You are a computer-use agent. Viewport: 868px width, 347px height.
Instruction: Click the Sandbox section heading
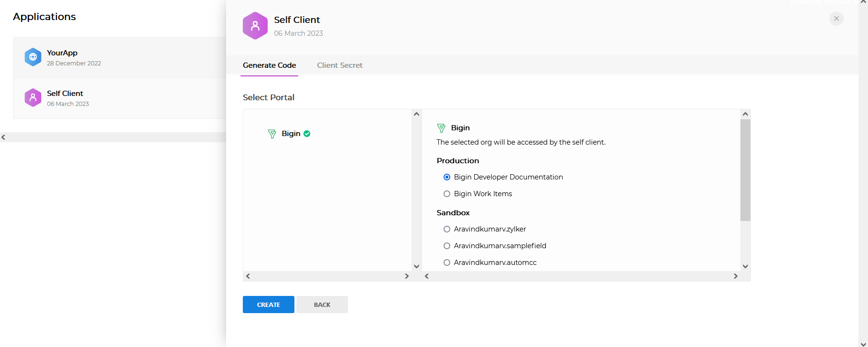(453, 213)
